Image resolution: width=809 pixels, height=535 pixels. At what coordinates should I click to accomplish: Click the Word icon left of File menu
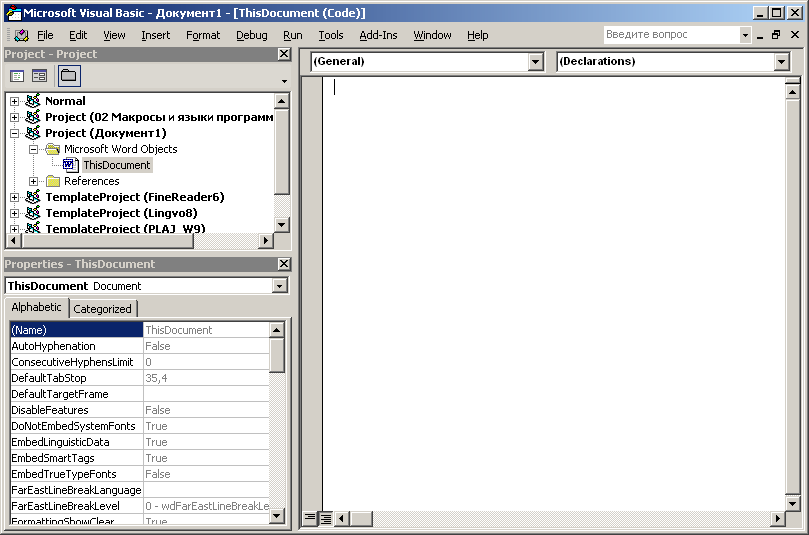[x=22, y=35]
